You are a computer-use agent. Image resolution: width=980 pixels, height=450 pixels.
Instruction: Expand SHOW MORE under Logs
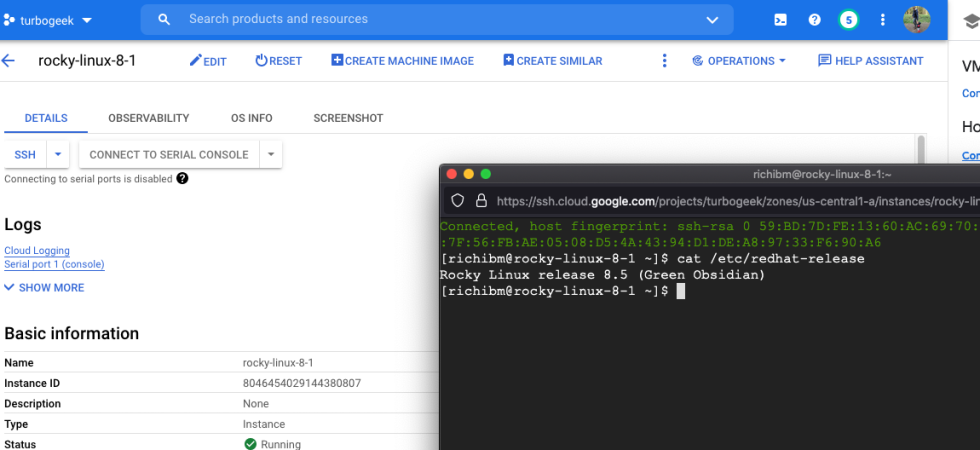44,288
